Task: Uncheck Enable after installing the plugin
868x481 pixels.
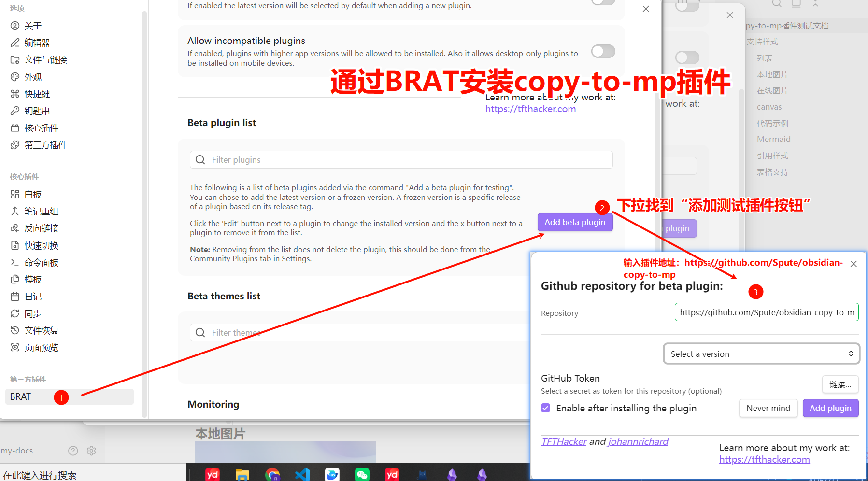Action: (x=546, y=408)
